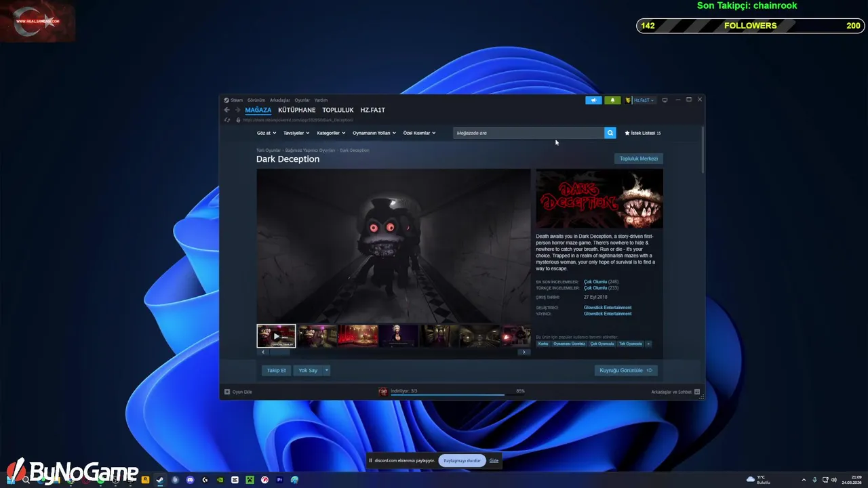Click the Korku tag
The image size is (868, 488).
point(543,344)
